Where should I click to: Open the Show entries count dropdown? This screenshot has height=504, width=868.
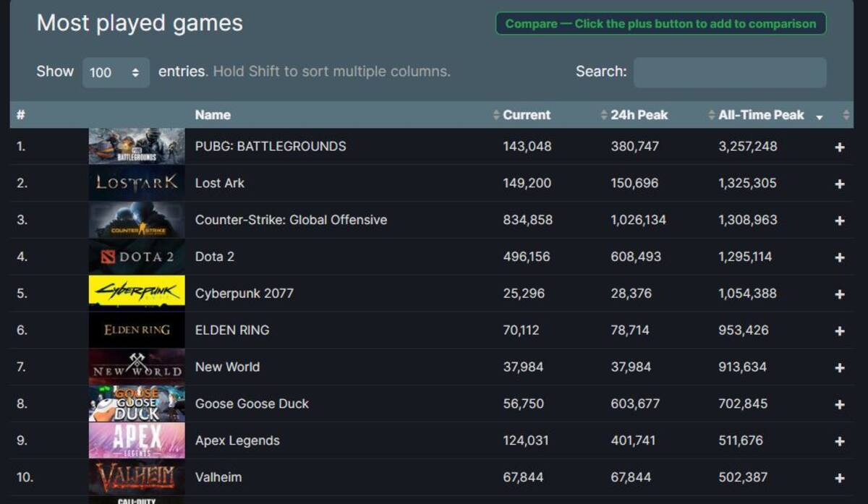pyautogui.click(x=116, y=72)
